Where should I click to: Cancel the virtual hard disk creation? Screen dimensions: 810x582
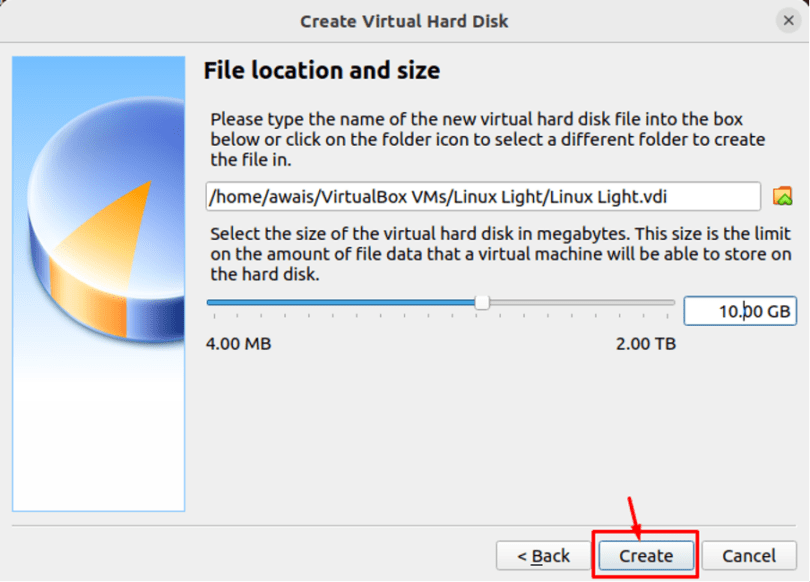point(748,555)
